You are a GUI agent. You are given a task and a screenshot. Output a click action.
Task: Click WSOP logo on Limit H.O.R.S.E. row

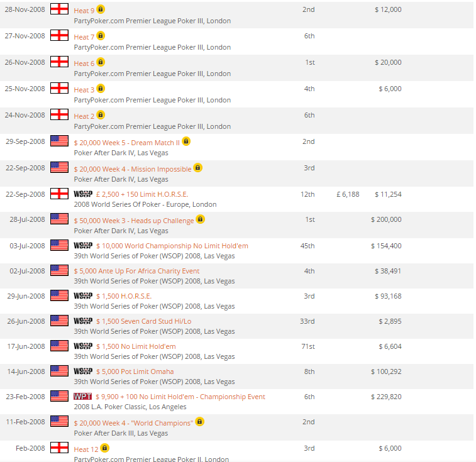83,194
